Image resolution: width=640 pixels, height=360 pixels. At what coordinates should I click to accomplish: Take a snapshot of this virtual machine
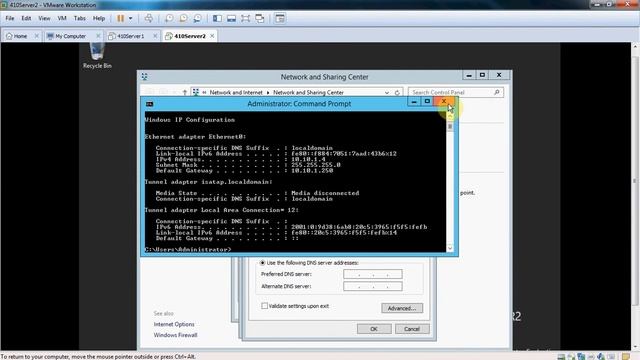[169, 18]
